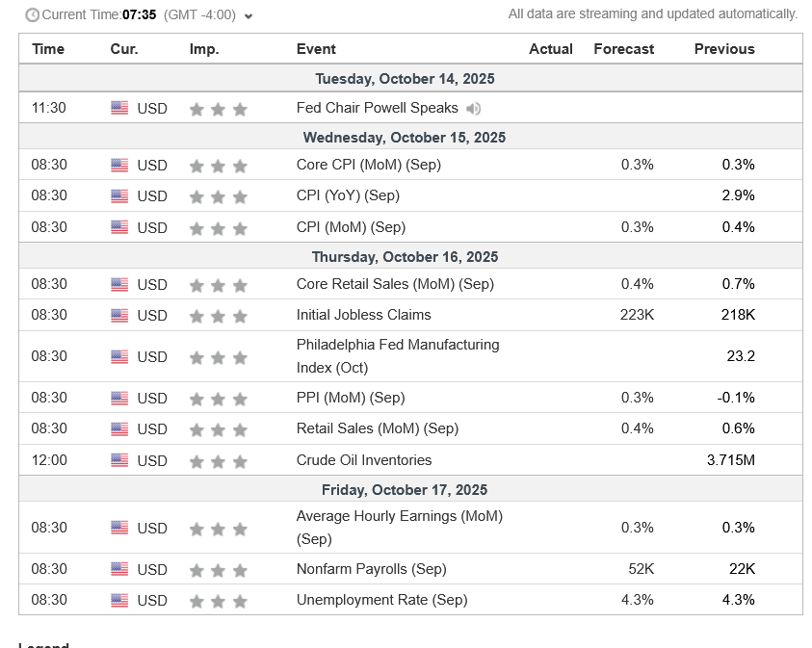Image resolution: width=812 pixels, height=648 pixels.
Task: Click the Event column header
Action: point(316,49)
